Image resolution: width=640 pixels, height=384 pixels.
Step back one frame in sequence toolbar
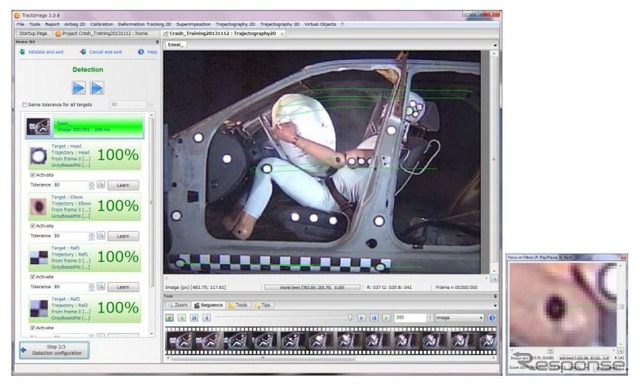point(207,317)
